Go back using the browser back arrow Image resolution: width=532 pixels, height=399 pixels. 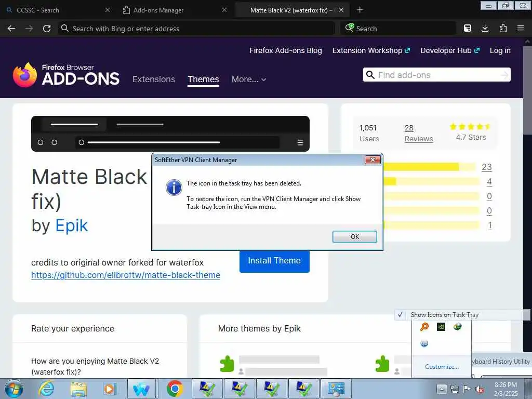(x=11, y=29)
